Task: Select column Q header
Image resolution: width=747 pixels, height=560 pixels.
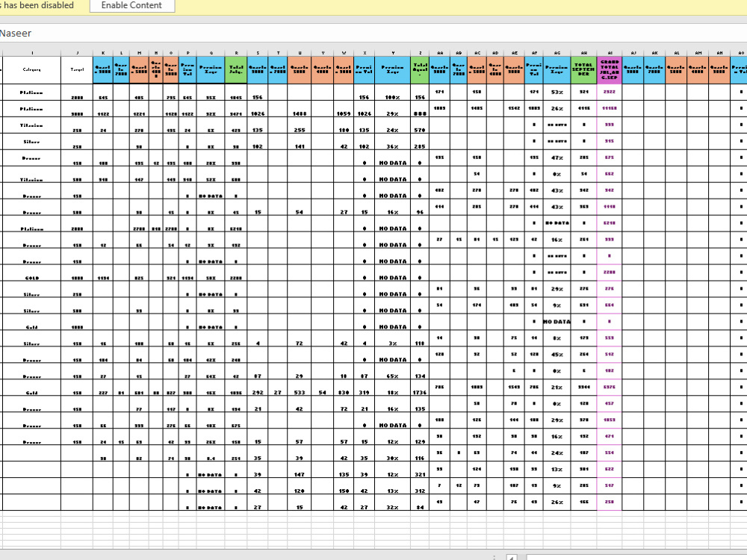Action: click(x=211, y=52)
